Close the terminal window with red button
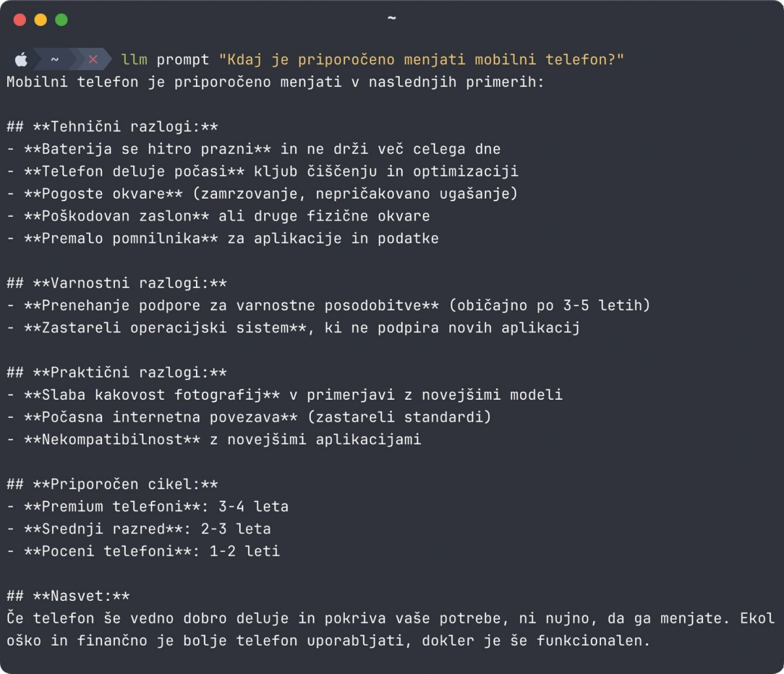This screenshot has width=784, height=674. coord(20,20)
